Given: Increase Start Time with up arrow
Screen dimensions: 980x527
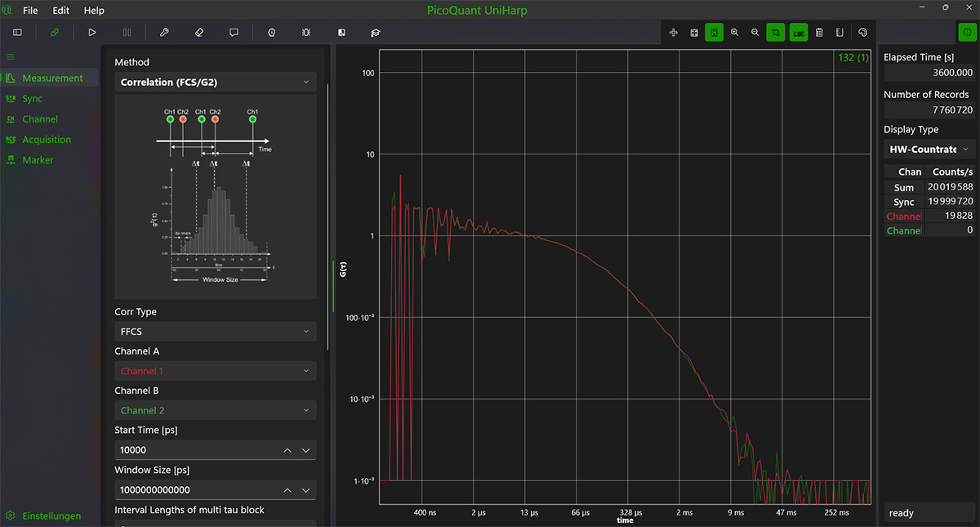Looking at the screenshot, I should click(287, 450).
